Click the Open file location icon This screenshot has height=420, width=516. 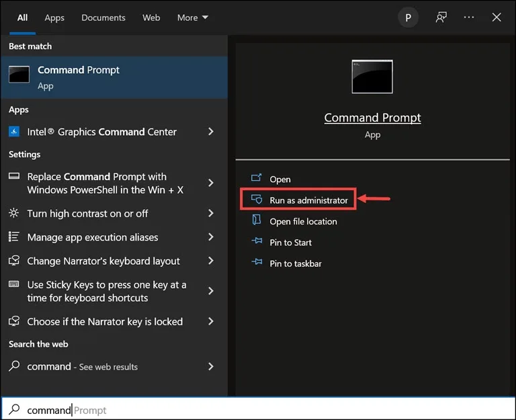(x=257, y=220)
